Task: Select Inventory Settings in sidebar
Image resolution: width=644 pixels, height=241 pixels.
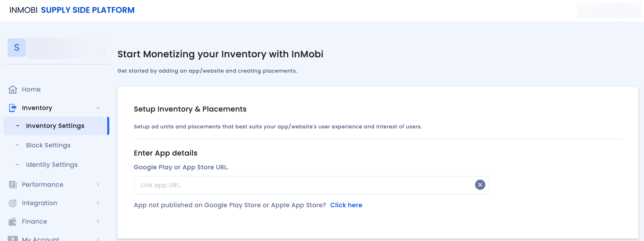Action: click(x=56, y=126)
